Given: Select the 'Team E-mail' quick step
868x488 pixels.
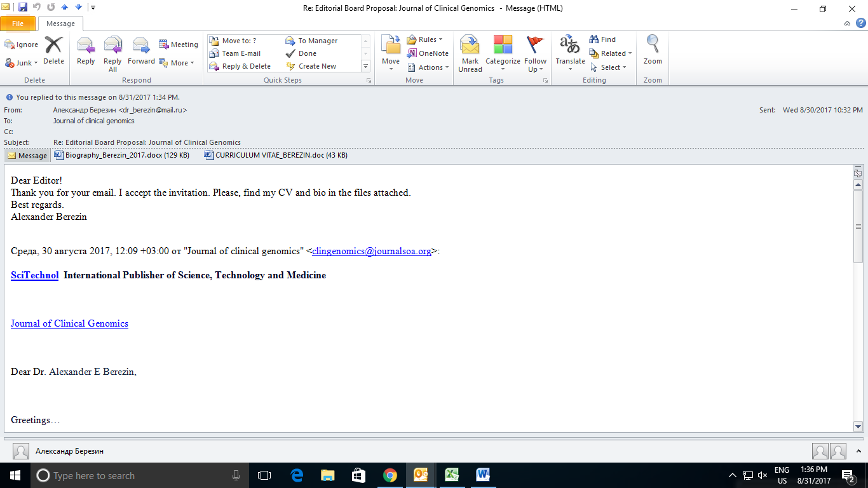Looking at the screenshot, I should pos(235,53).
